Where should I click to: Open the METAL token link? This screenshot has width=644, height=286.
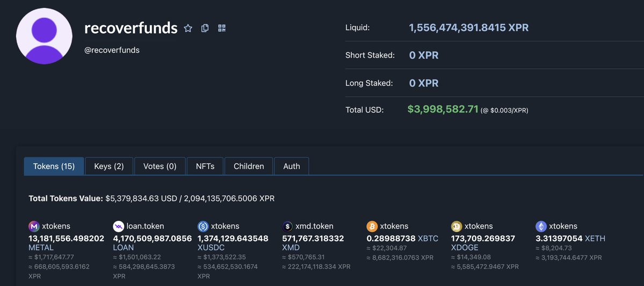pyautogui.click(x=41, y=248)
